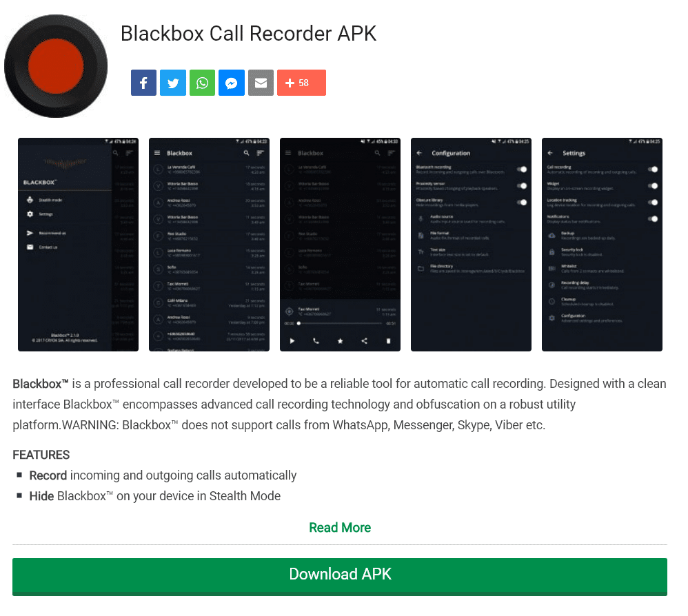Click the Blackbox red record app icon
Image resolution: width=688 pixels, height=616 pixels.
[x=56, y=66]
